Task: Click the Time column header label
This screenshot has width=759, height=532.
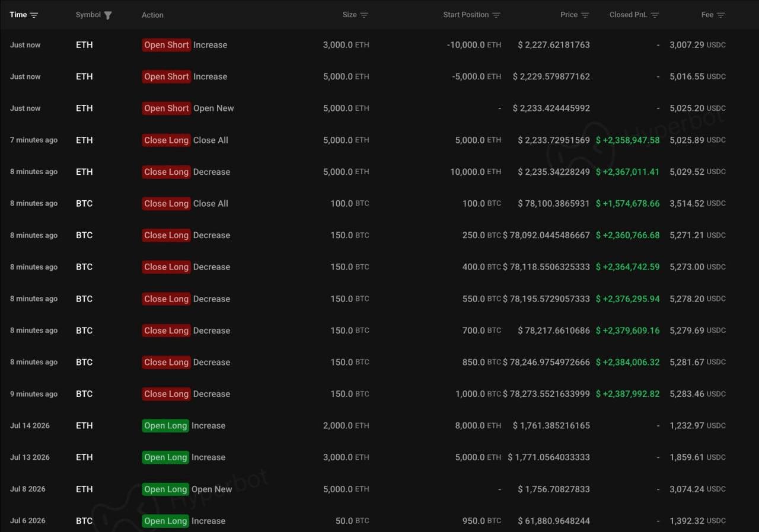Action: [x=18, y=15]
